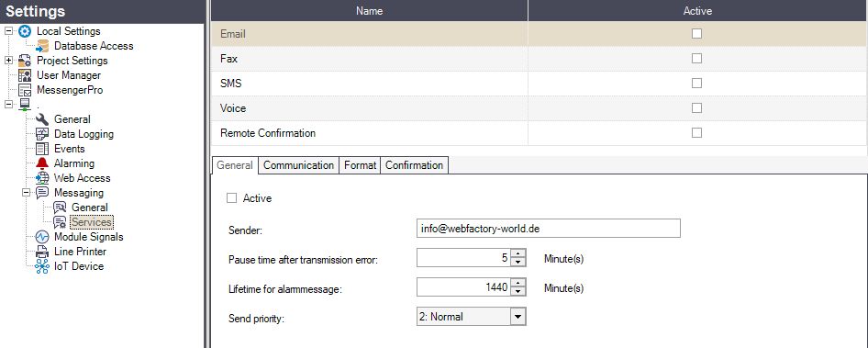Click the Active column header
Viewport: 868px width, 348px height.
[x=697, y=10]
